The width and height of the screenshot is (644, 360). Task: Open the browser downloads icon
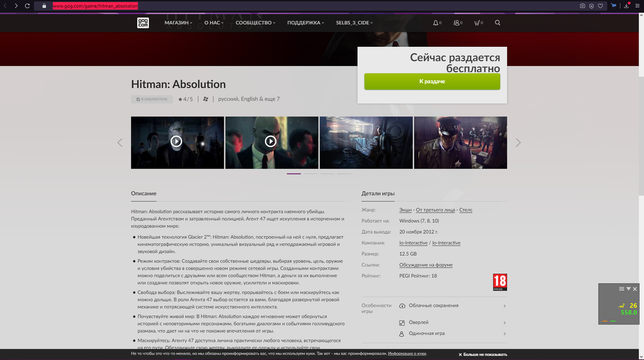626,5
